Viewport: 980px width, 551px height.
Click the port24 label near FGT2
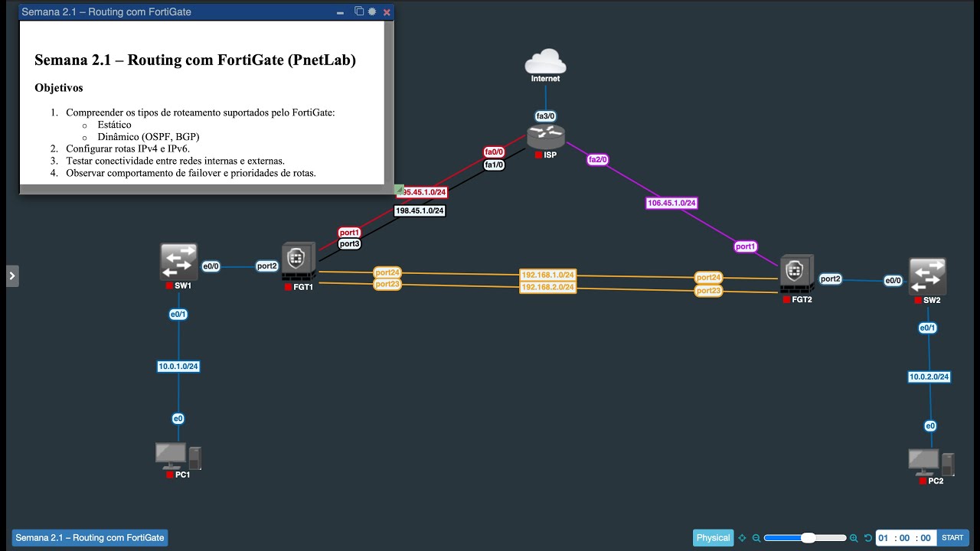point(708,278)
